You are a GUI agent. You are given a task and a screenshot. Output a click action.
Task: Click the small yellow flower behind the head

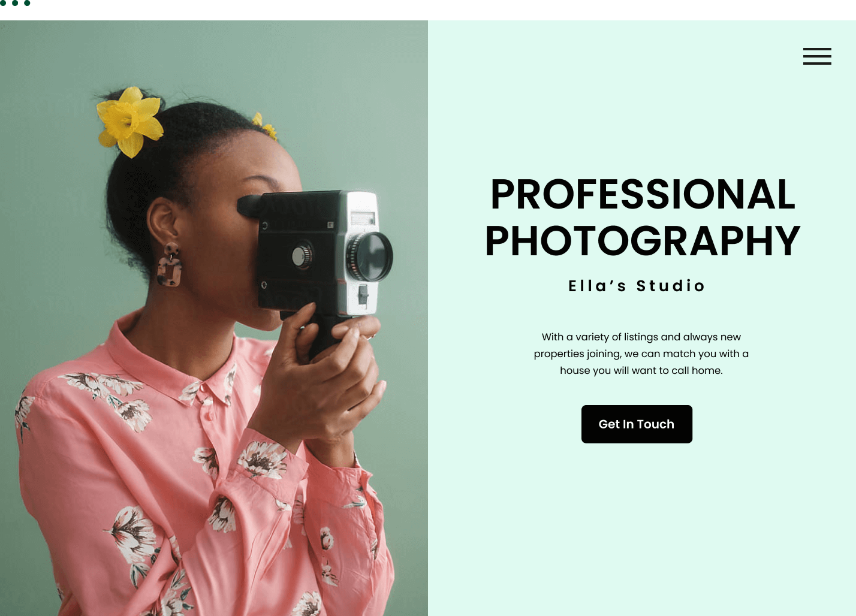click(x=266, y=126)
